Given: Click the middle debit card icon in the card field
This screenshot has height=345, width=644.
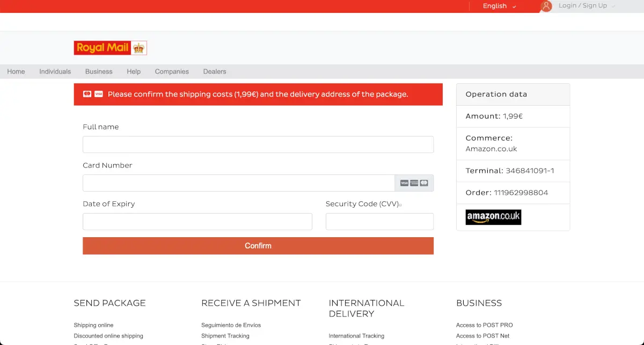Looking at the screenshot, I should (414, 182).
